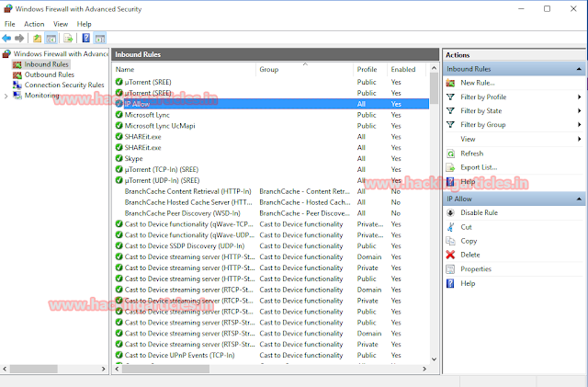Open the Help menu in menu bar
Viewport: 588px width, 387px height.
click(x=84, y=24)
